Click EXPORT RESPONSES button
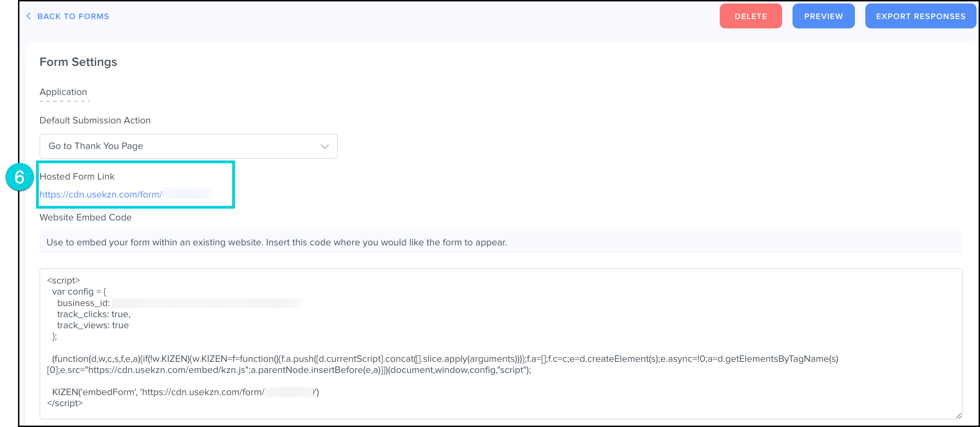The image size is (980, 427). 920,16
